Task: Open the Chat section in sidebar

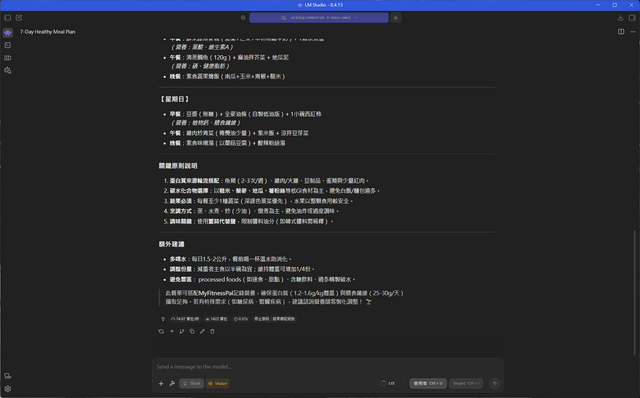Action: [x=8, y=33]
